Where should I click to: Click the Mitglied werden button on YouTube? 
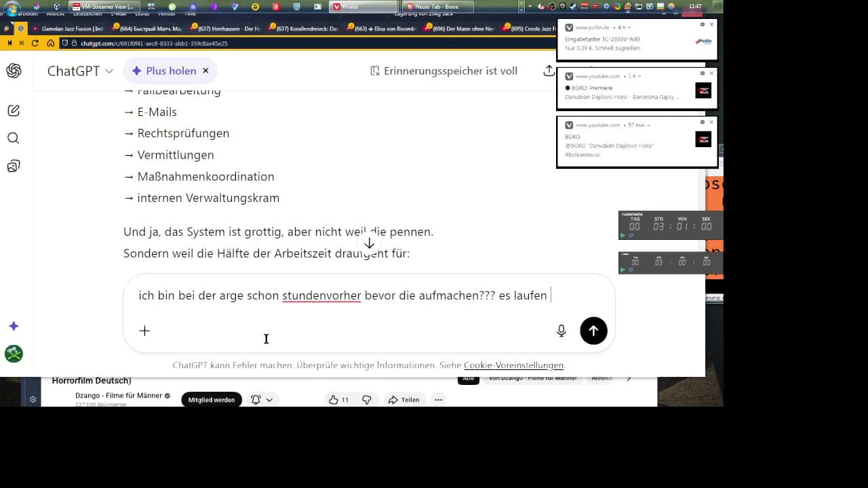212,400
